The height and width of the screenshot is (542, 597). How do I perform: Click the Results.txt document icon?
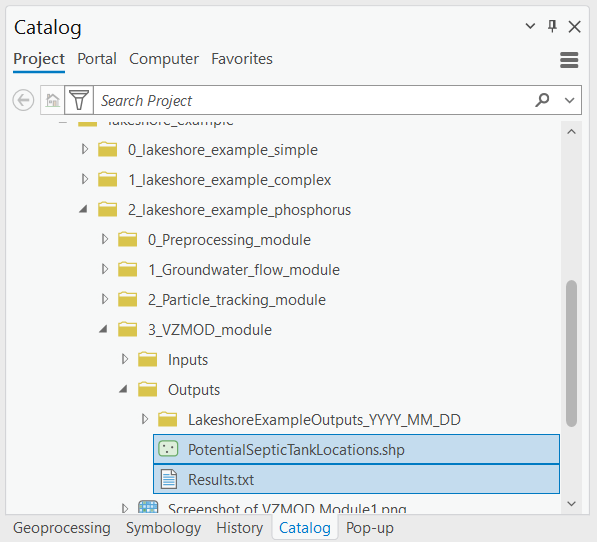click(169, 479)
